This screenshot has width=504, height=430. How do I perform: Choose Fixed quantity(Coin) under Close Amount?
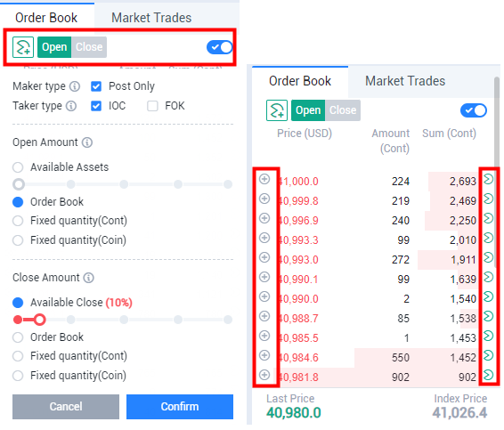[18, 376]
